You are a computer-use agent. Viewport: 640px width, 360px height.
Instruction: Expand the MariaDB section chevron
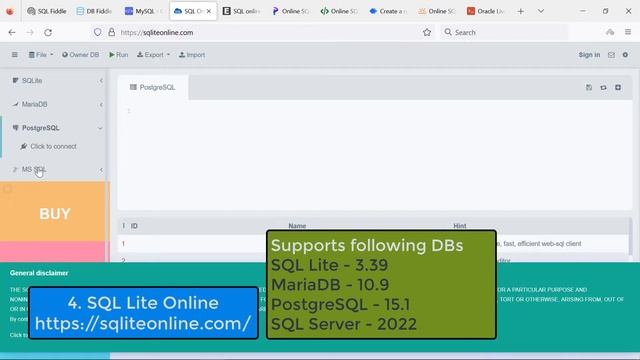click(x=101, y=104)
